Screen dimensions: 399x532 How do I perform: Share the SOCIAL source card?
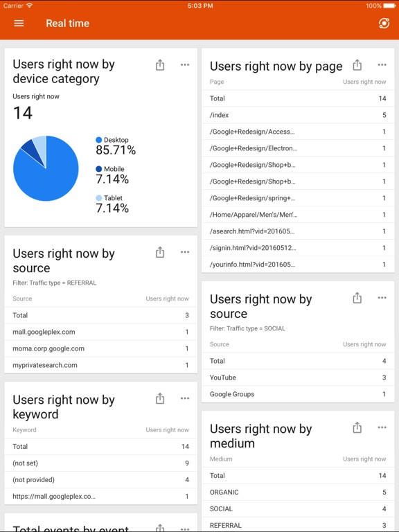point(357,298)
